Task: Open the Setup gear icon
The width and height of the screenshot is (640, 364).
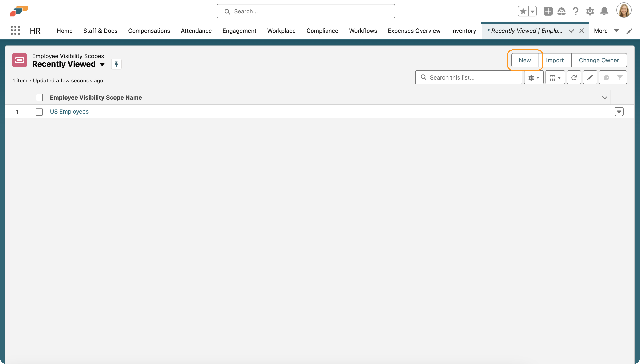Action: [590, 11]
